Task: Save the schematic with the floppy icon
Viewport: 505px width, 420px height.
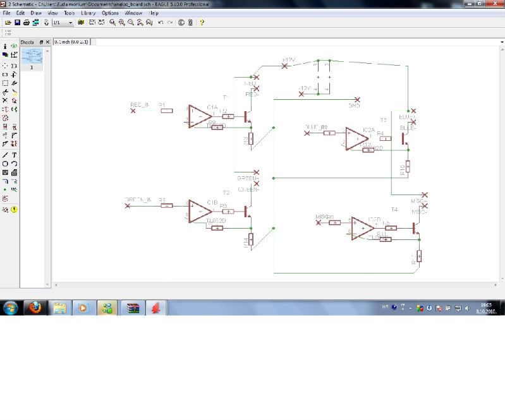Action: (18, 23)
